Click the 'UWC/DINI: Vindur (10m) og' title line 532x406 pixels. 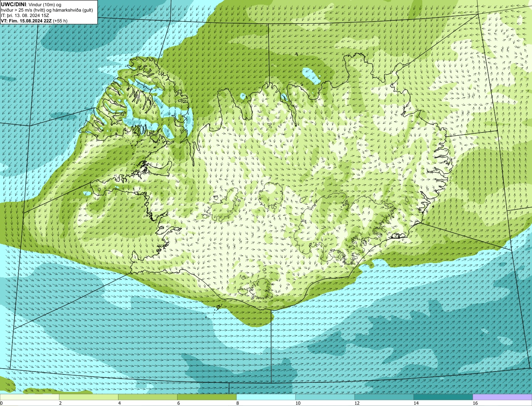(x=31, y=4)
